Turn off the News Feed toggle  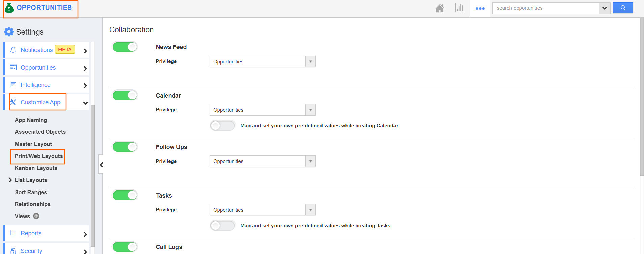pos(125,47)
